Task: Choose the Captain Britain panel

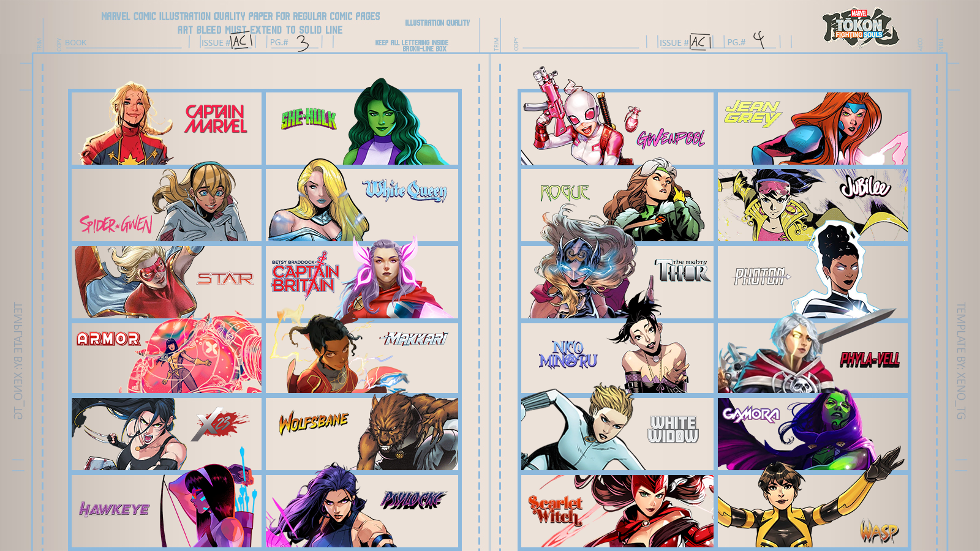Action: pos(362,282)
